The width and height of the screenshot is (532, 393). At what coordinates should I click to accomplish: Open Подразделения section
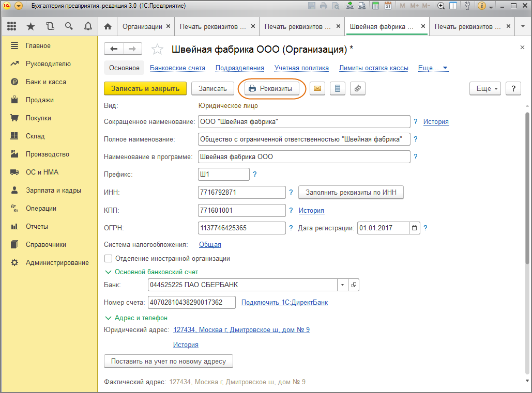click(239, 68)
